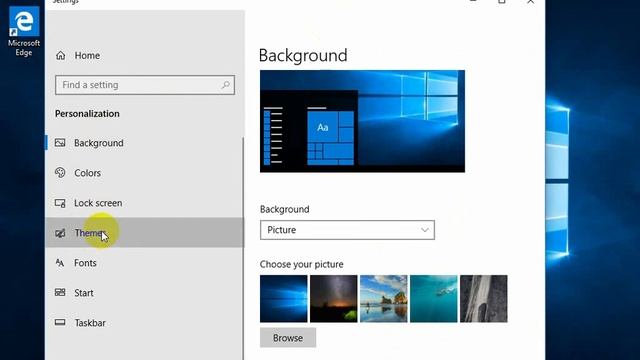Screen dimensions: 640x360
Task: Choose the Windows blue logo wallpaper thumbnail
Action: point(284,299)
